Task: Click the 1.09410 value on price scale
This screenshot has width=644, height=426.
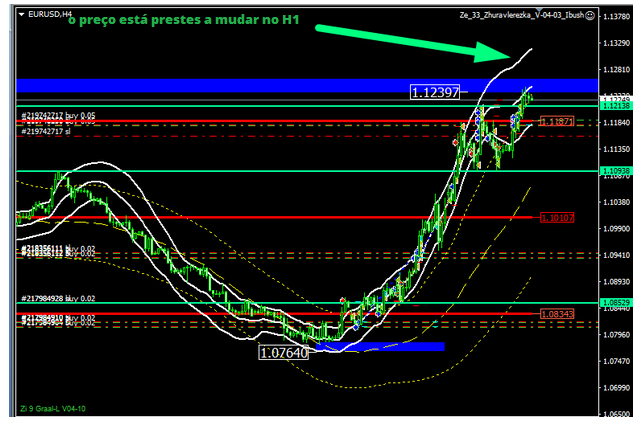Action: click(x=616, y=255)
